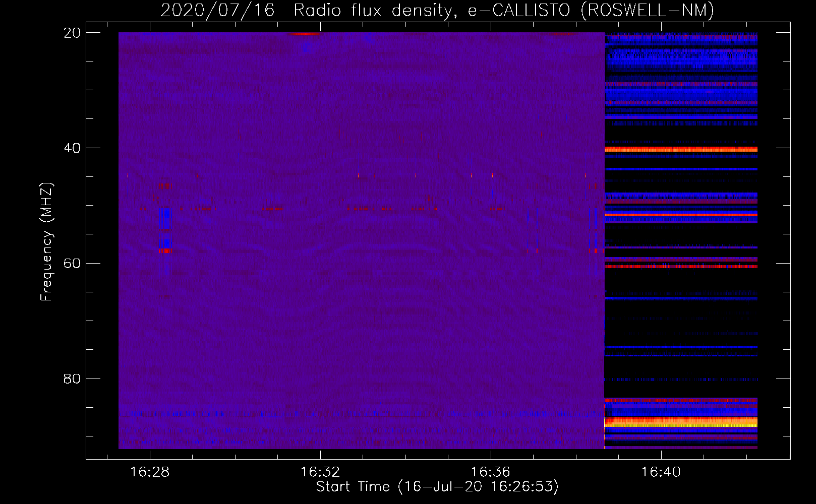Click the frequency tick label '40'
The height and width of the screenshot is (504, 816).
(72, 148)
